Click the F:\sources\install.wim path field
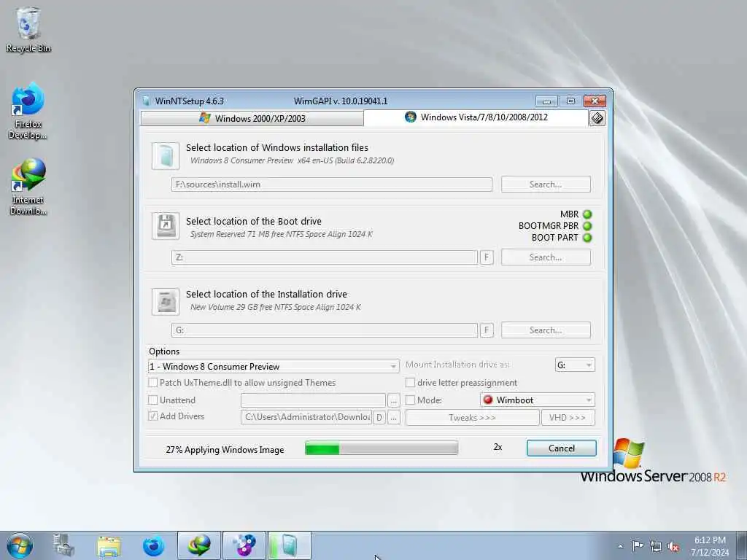This screenshot has width=747, height=560. 332,184
